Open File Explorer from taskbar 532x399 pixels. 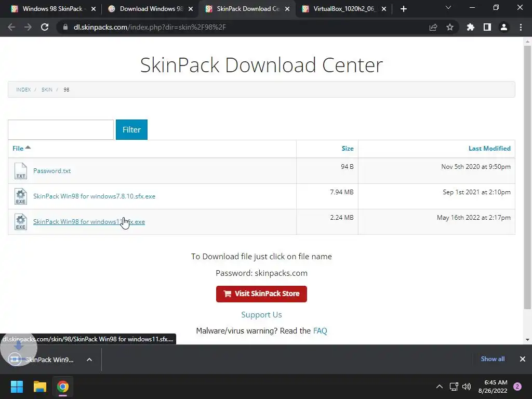pos(39,387)
